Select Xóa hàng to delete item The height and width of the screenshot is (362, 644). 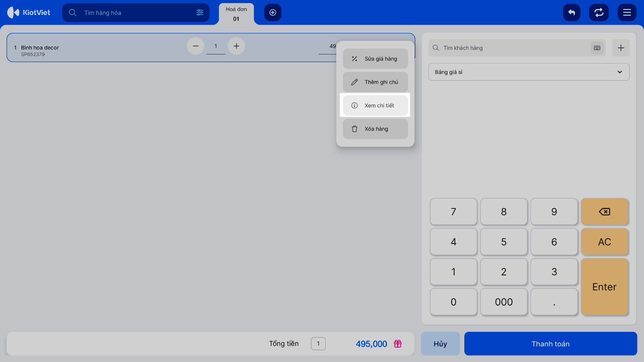pyautogui.click(x=376, y=129)
